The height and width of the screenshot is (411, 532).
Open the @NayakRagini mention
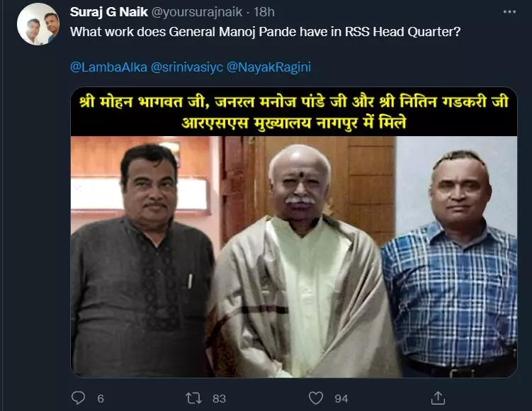click(x=268, y=67)
